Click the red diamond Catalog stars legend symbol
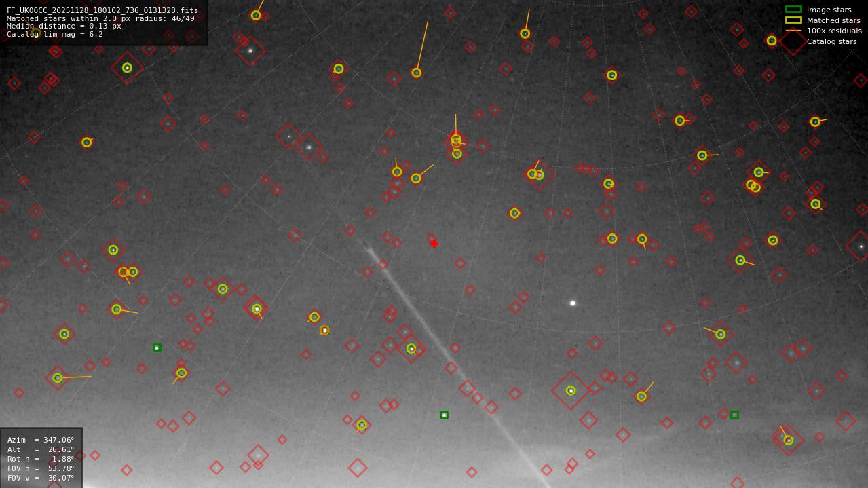 click(793, 41)
